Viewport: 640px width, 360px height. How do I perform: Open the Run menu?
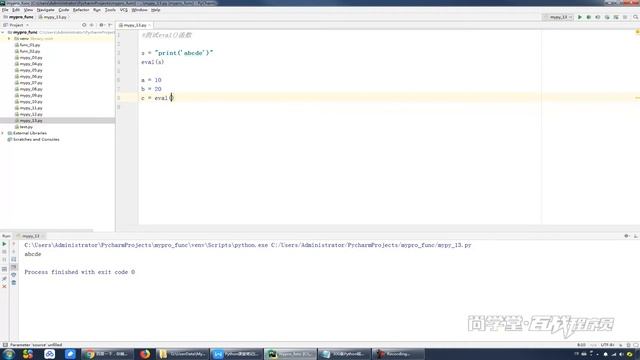pyautogui.click(x=97, y=10)
